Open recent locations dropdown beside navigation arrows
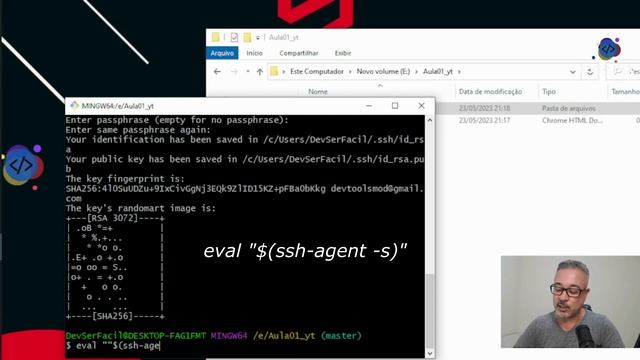Screen dimensions: 640x360 click(248, 71)
